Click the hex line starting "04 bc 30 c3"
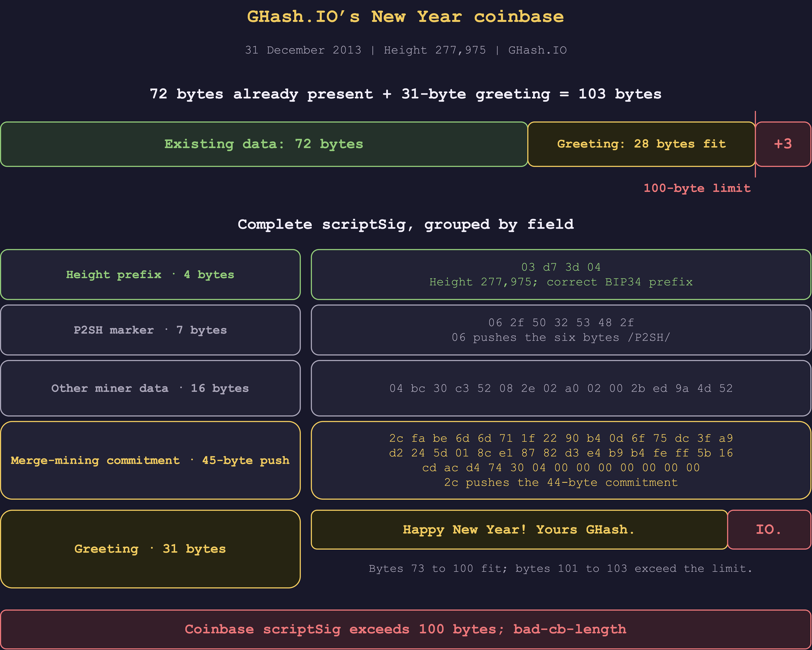 (561, 388)
